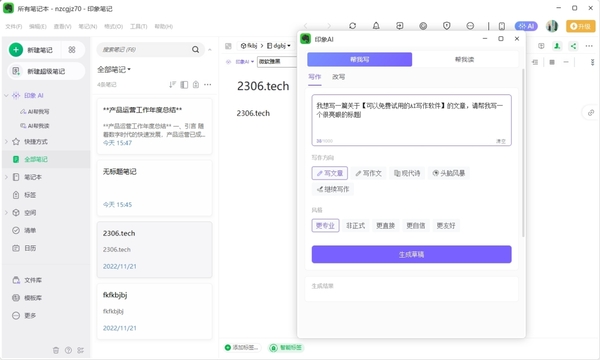Image resolution: width=600 pixels, height=360 pixels.
Task: Click the orange 升级 upgrade button
Action: point(580,26)
